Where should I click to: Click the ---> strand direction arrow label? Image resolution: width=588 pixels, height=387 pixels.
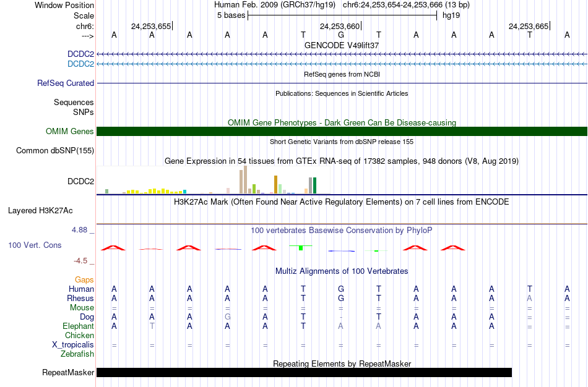click(x=88, y=36)
